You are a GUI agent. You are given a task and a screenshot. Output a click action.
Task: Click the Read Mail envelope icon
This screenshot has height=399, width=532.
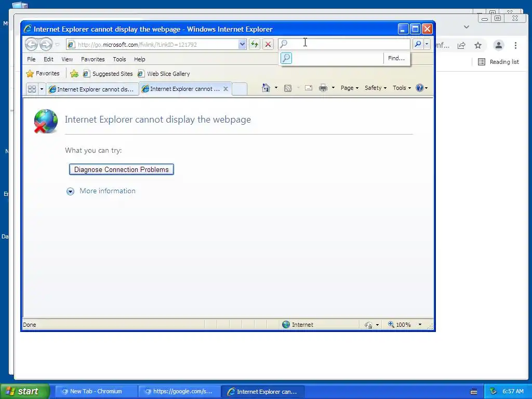click(309, 88)
